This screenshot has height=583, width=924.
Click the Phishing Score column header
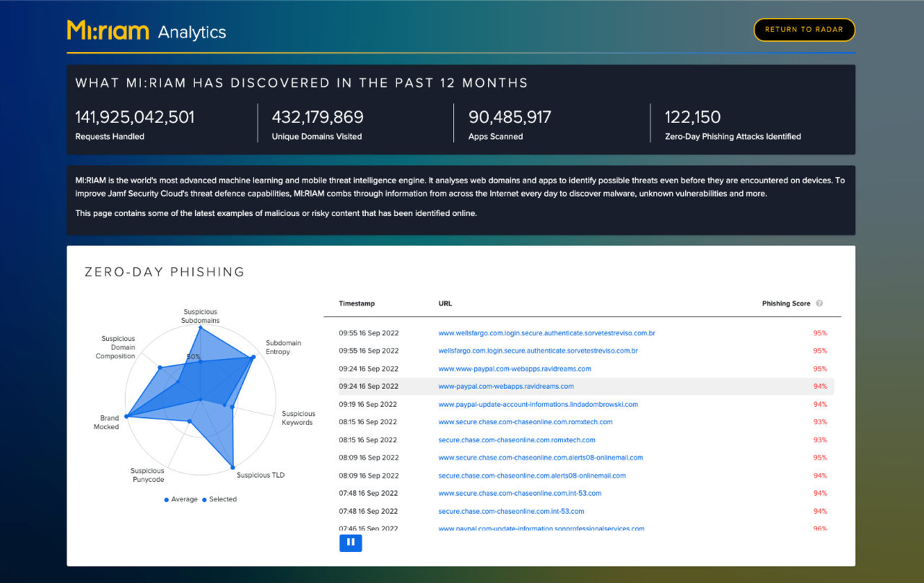[x=786, y=303]
